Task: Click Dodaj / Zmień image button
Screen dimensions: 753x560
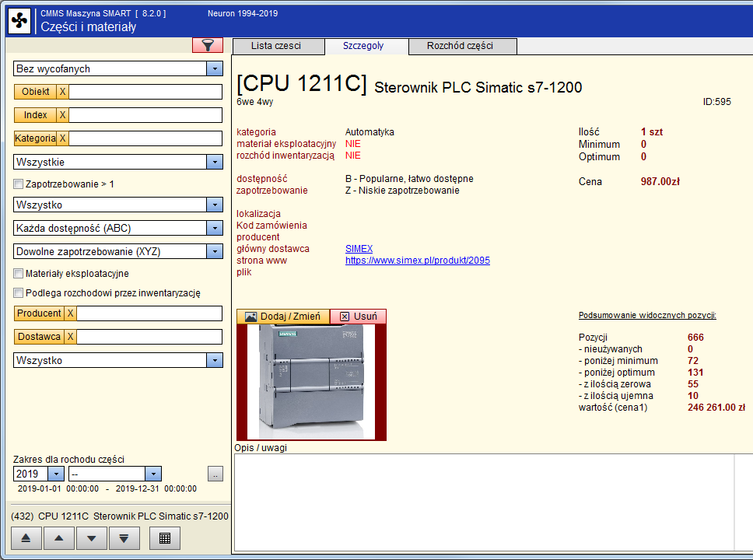Action: pos(283,317)
